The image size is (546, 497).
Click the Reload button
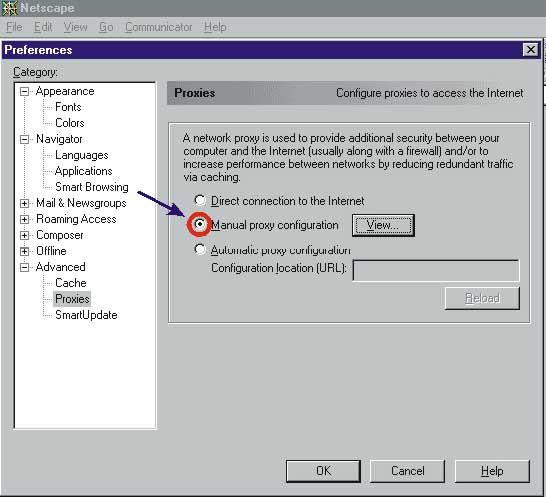[x=482, y=298]
